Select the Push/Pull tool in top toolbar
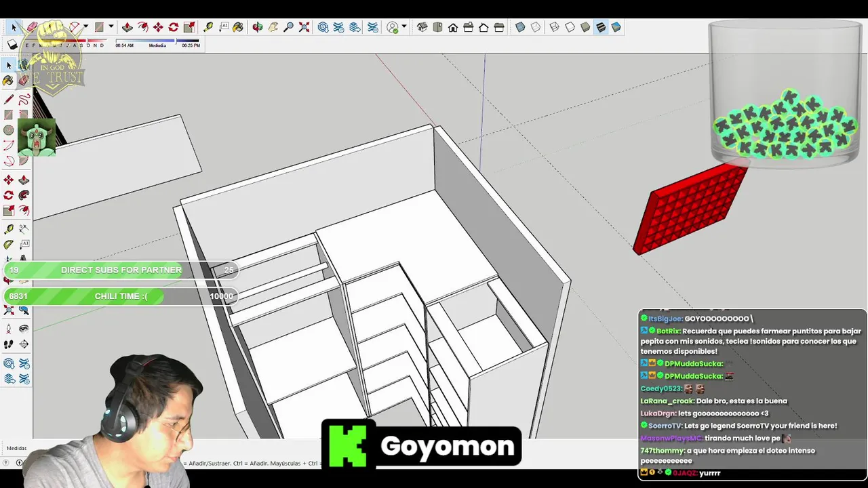Viewport: 868px width, 488px height. tap(127, 27)
